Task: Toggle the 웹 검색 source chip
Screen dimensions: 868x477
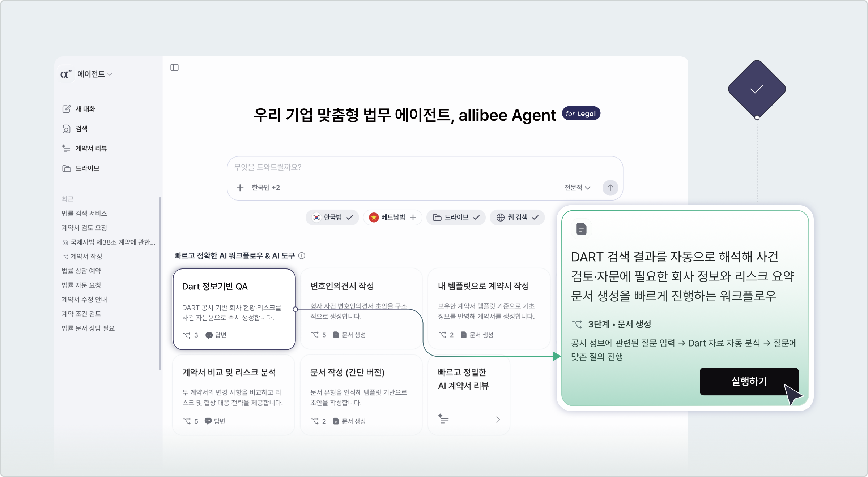Action: pyautogui.click(x=517, y=217)
